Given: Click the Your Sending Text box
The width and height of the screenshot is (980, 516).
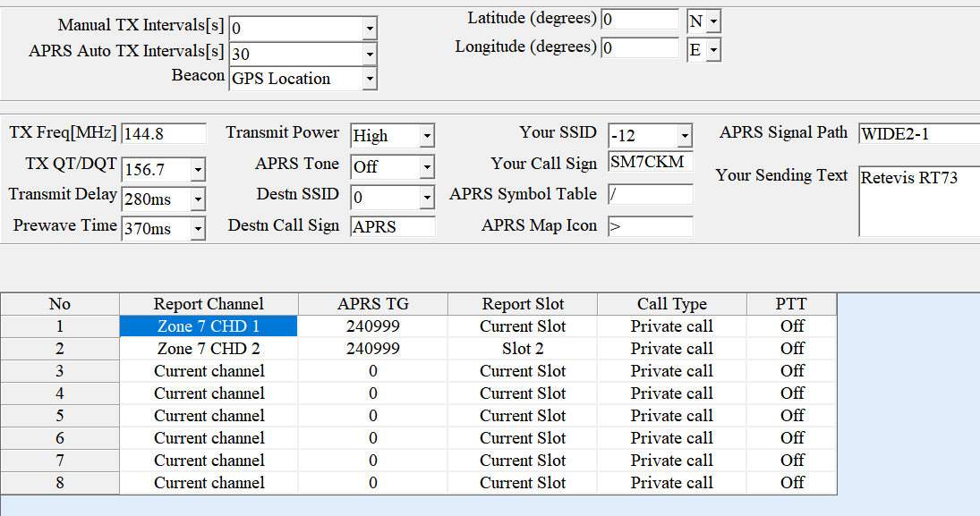Looking at the screenshot, I should (x=918, y=201).
